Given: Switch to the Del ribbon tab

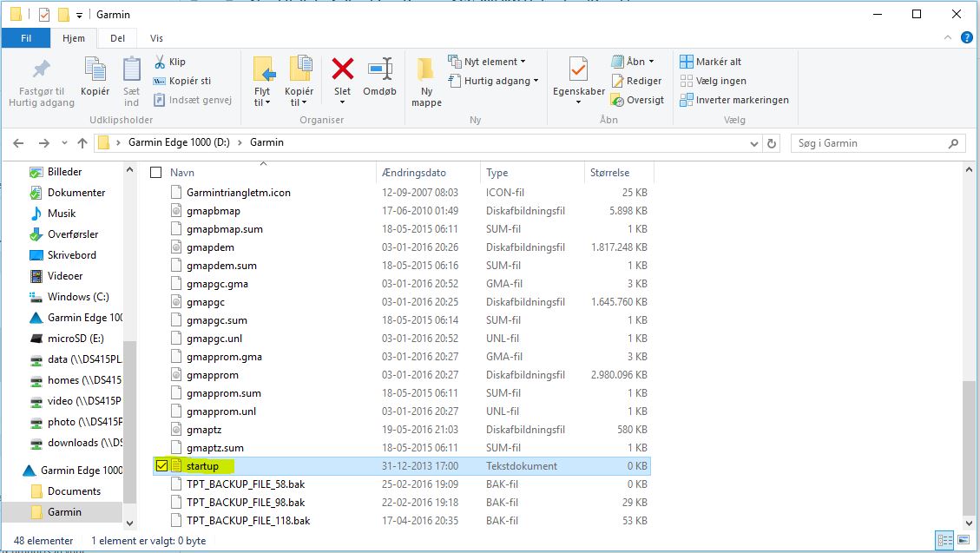Looking at the screenshot, I should [117, 38].
